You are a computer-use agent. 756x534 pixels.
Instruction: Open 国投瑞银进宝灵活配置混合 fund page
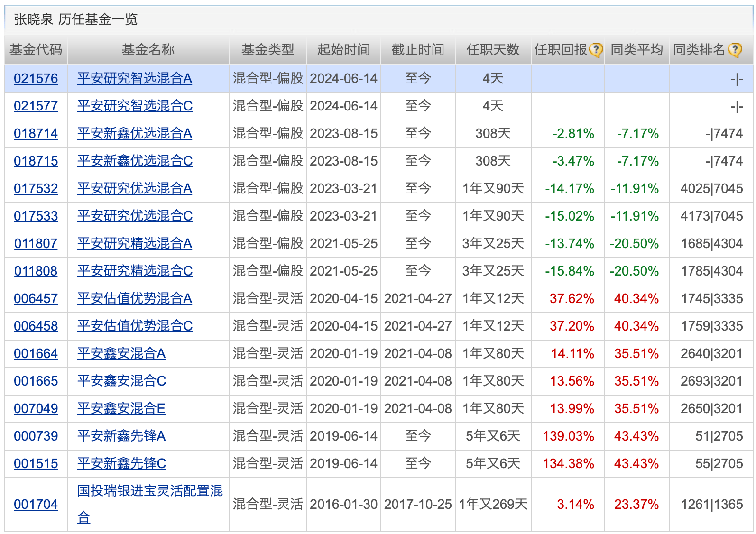pyautogui.click(x=150, y=504)
